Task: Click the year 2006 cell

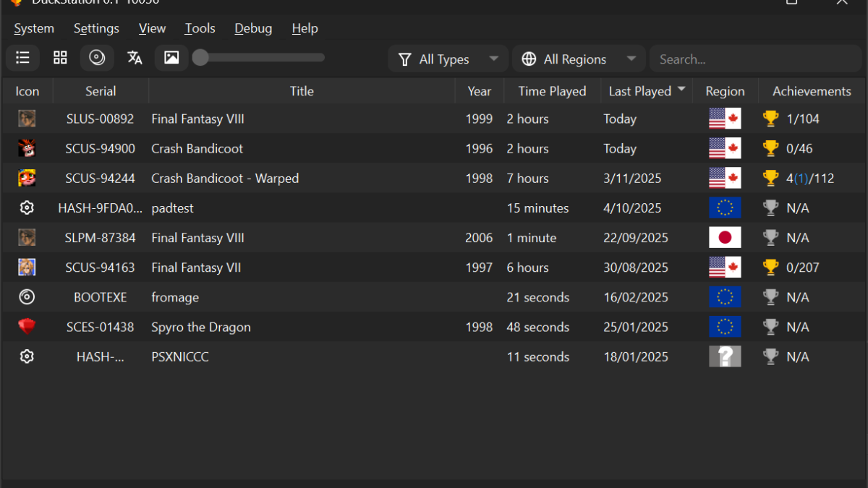Action: coord(480,238)
